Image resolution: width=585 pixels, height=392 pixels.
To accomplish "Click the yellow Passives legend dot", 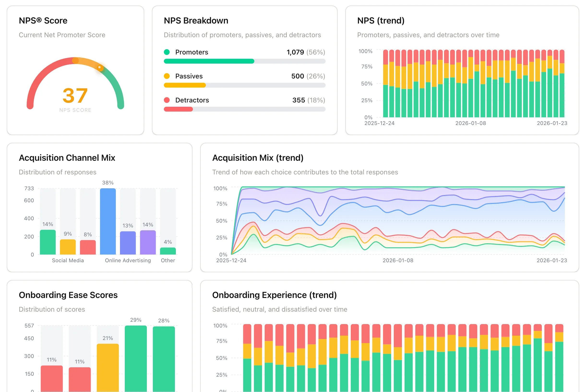I will coord(167,76).
